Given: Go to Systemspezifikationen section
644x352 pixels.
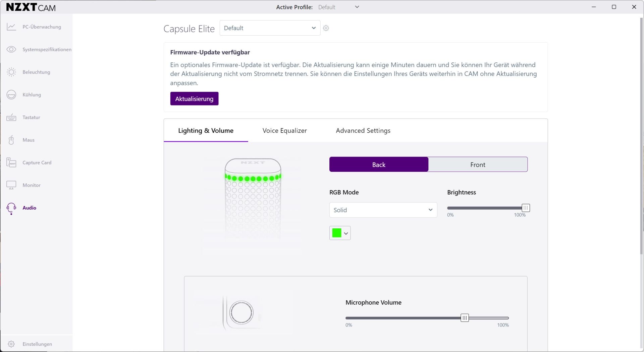Looking at the screenshot, I should click(x=47, y=49).
